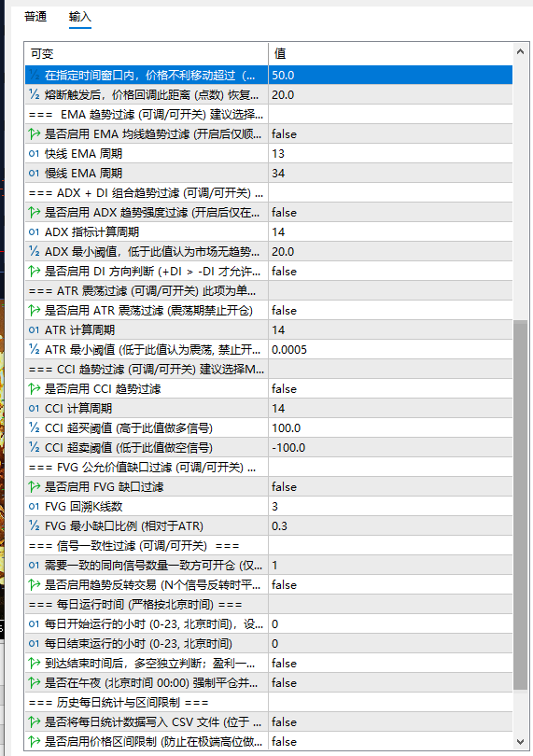Click bool icon of 是否在午夜强制平仓 row

(x=34, y=682)
